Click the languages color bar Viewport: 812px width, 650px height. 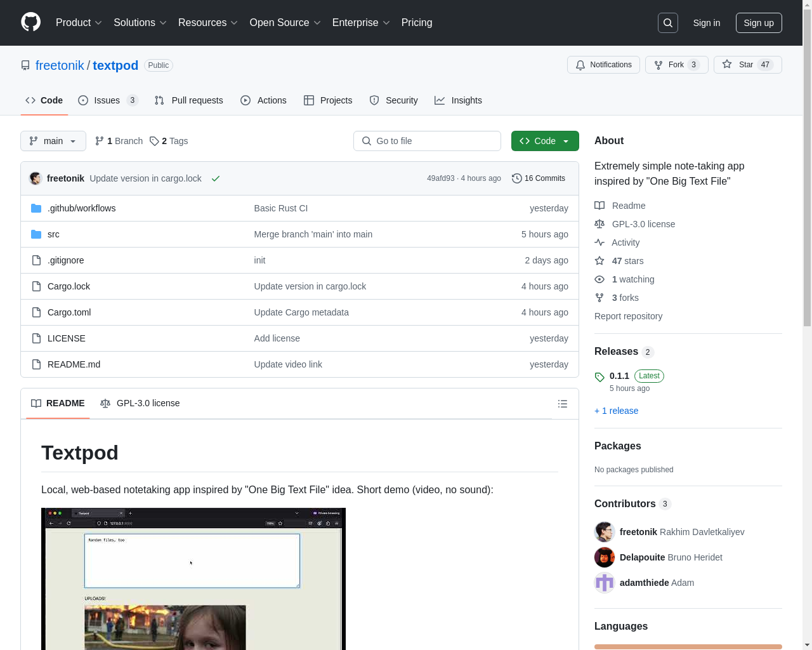688,647
